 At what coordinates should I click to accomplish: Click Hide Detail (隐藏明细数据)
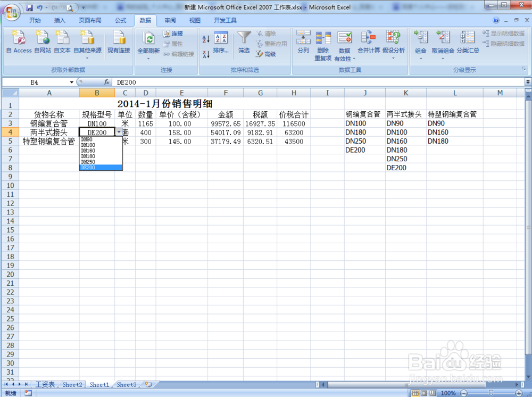pyautogui.click(x=503, y=44)
